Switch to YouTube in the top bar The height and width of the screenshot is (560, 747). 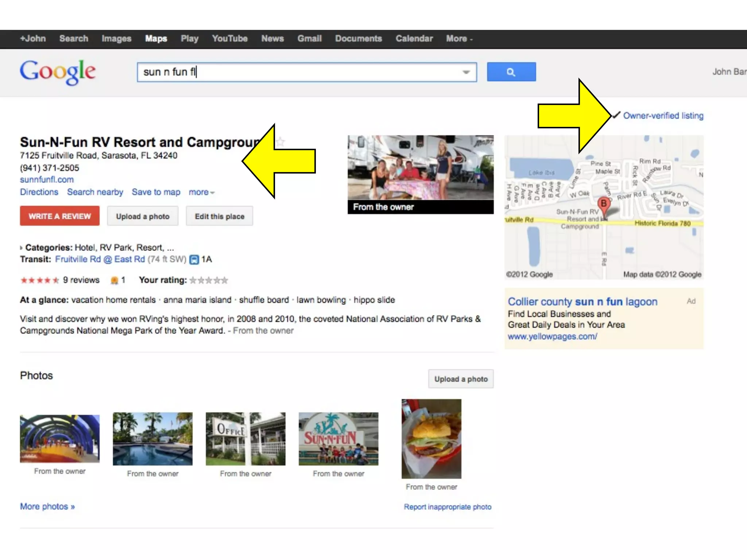[x=230, y=39]
